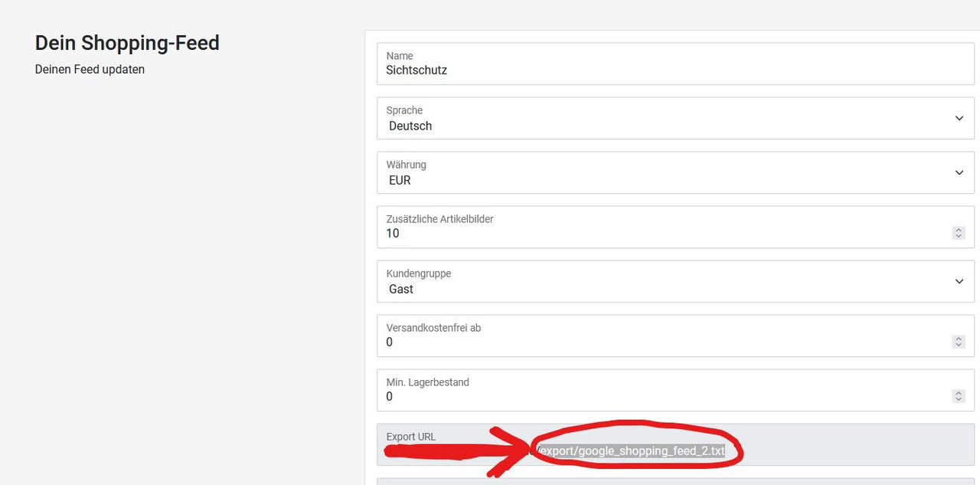Open the Sprache dropdown showing Deutsch
The height and width of the screenshot is (485, 980).
pos(675,118)
